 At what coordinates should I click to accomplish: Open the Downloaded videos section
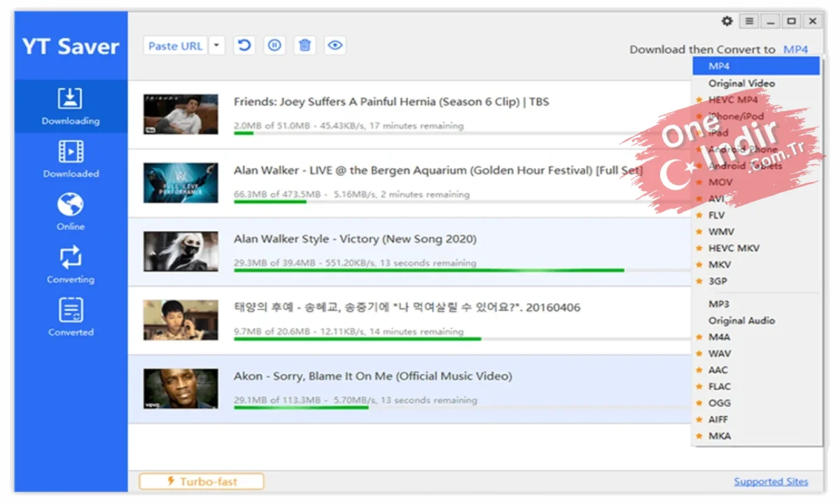pos(71,159)
